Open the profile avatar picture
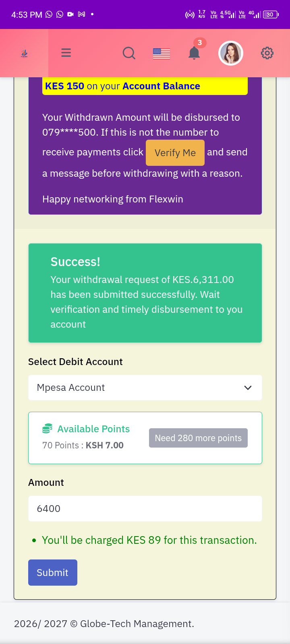The height and width of the screenshot is (644, 290). [x=231, y=53]
